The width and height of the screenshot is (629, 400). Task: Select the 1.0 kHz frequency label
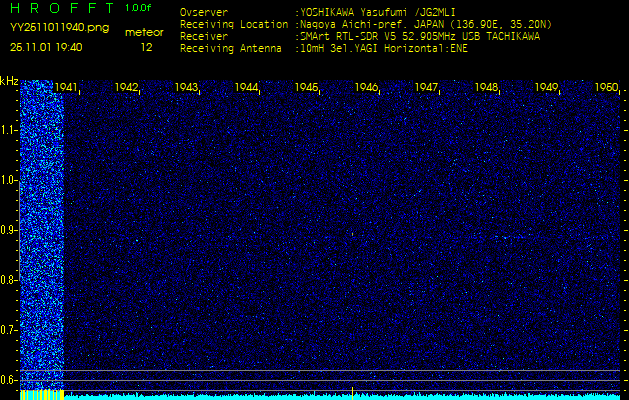9,180
